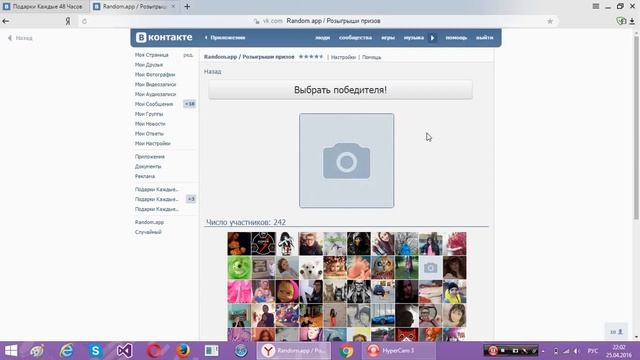Open Google Chrome from the taskbar

pos(346,351)
